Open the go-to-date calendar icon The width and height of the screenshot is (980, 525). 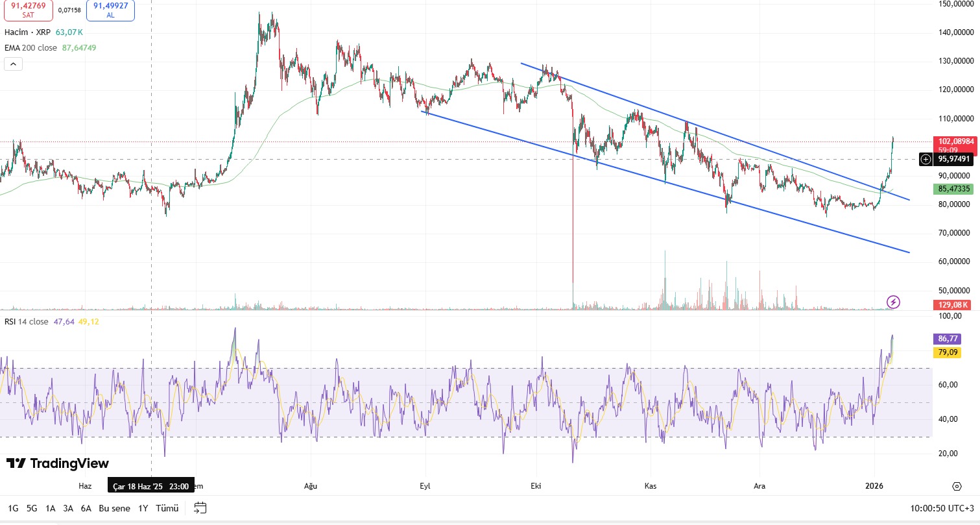tap(200, 508)
